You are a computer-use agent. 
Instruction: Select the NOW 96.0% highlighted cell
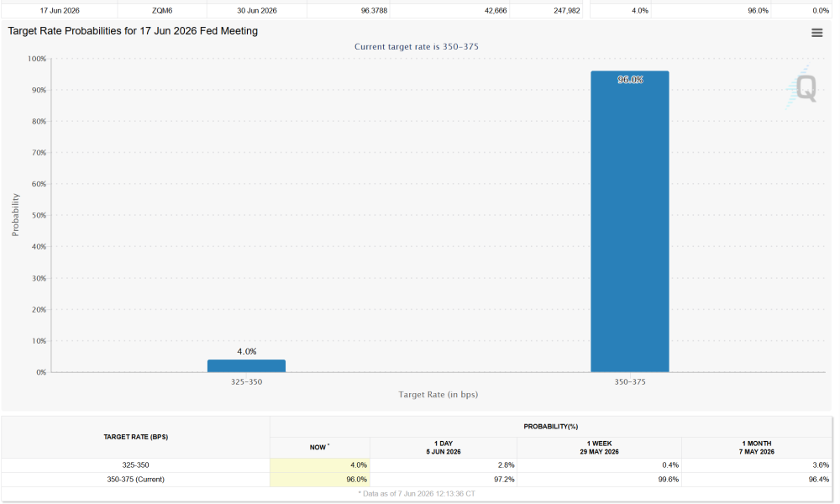coord(320,480)
